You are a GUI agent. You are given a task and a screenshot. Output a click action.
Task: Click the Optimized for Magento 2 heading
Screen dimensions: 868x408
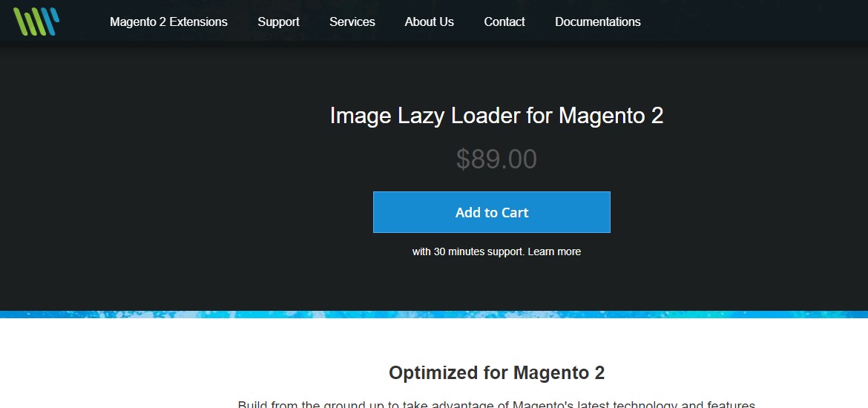pyautogui.click(x=496, y=372)
